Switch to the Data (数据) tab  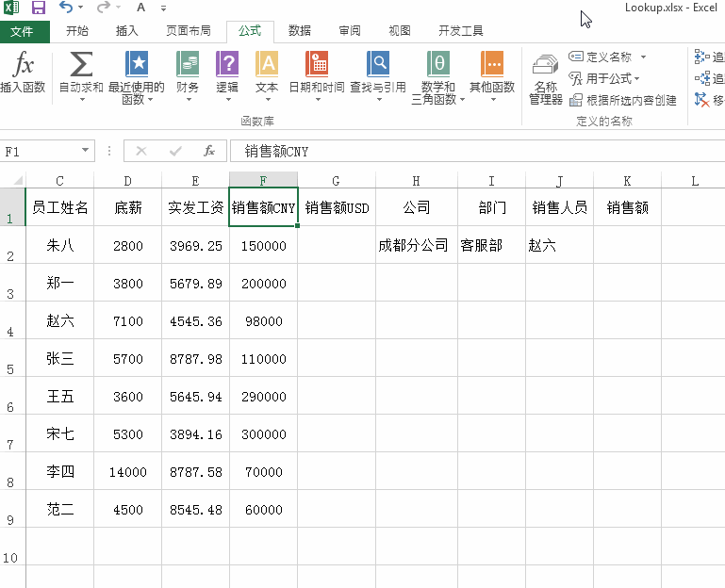[x=300, y=31]
